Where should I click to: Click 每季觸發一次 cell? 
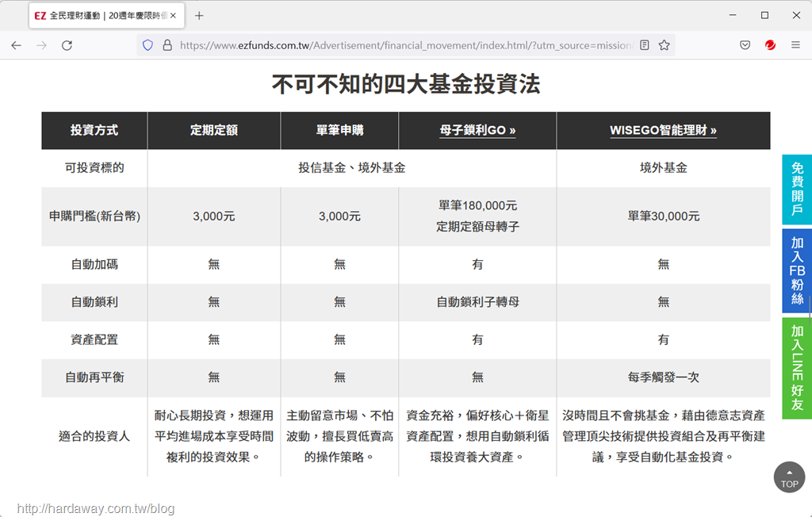(x=664, y=377)
